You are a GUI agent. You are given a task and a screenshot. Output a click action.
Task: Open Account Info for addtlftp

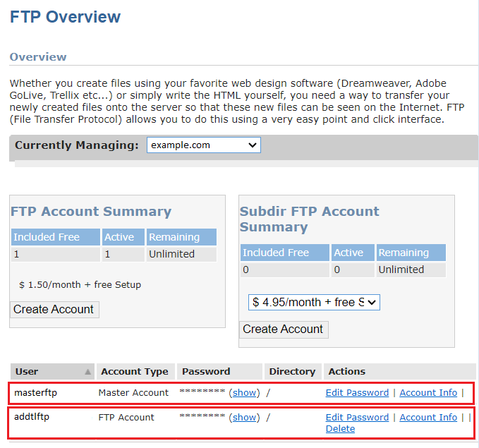428,418
